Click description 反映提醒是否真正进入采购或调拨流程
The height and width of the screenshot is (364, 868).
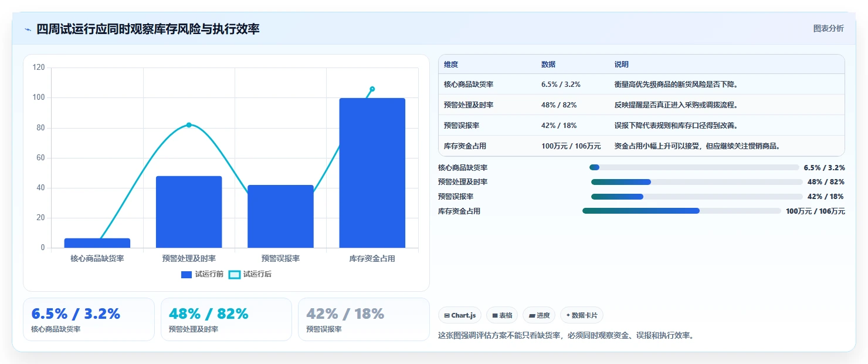tap(676, 105)
